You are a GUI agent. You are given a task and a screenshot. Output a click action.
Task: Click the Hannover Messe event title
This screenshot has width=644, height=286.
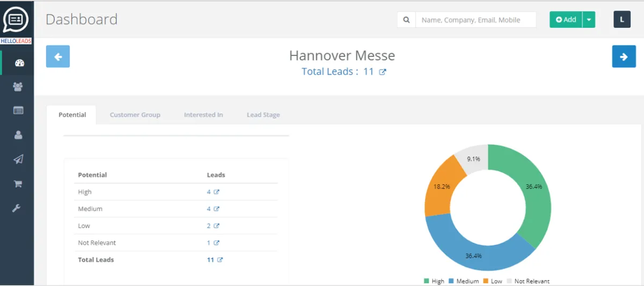pyautogui.click(x=342, y=55)
